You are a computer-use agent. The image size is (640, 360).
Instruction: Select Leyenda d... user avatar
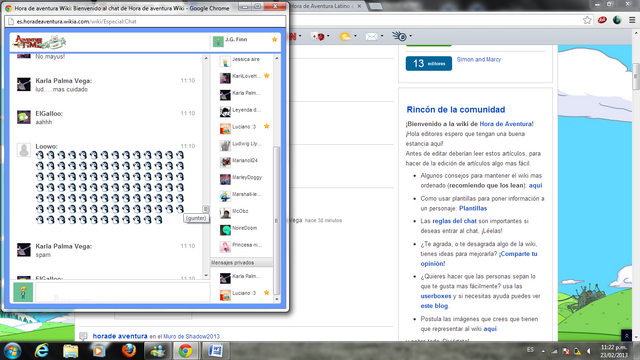(225, 111)
